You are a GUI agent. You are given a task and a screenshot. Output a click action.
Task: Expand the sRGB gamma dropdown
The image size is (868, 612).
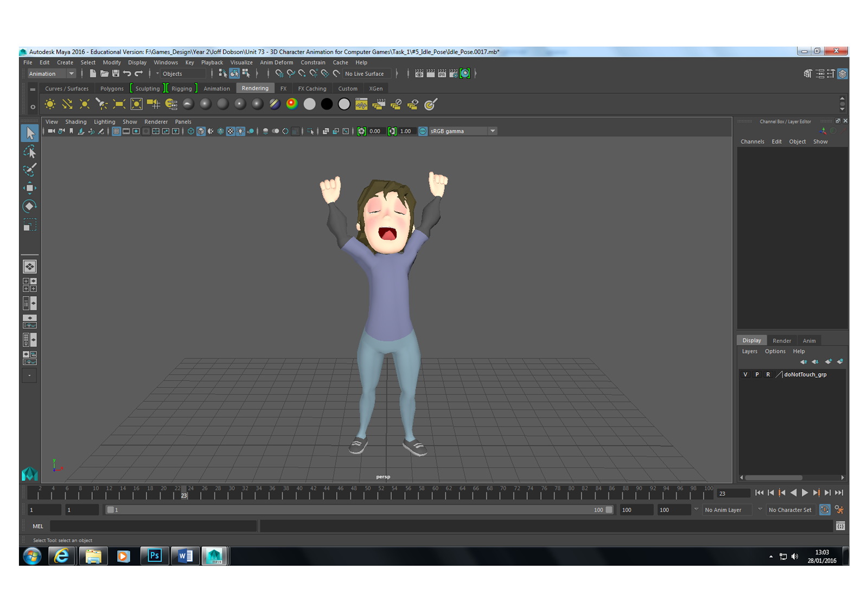(493, 131)
